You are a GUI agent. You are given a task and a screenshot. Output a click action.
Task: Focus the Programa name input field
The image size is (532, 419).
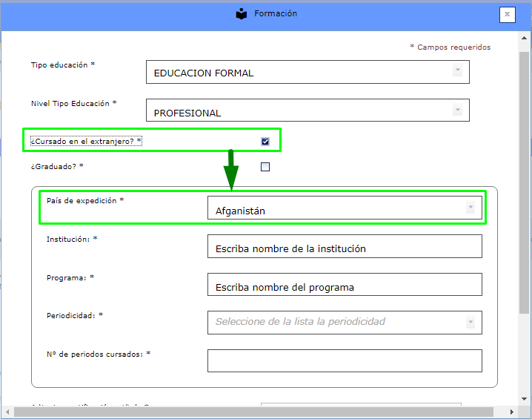pos(345,285)
